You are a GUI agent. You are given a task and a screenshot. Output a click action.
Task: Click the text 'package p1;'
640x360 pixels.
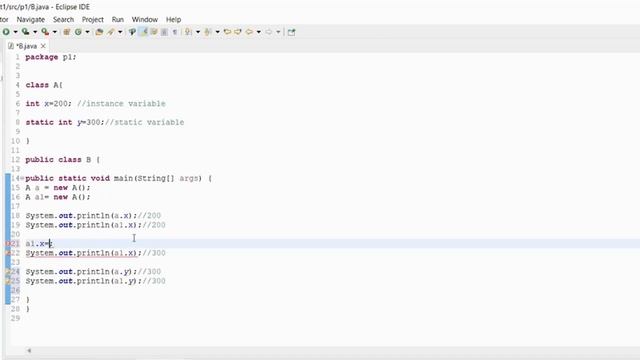click(51, 57)
